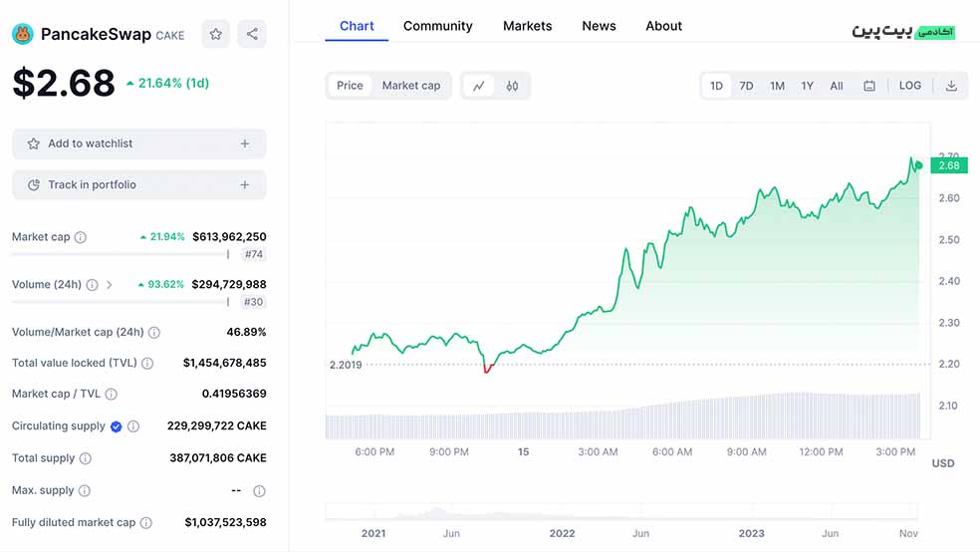Select the 1Y time range button
Image resolution: width=980 pixels, height=552 pixels.
pos(807,86)
